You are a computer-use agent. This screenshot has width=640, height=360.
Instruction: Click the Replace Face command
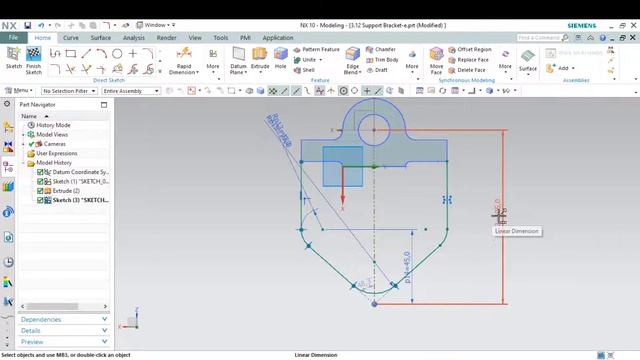coord(468,60)
